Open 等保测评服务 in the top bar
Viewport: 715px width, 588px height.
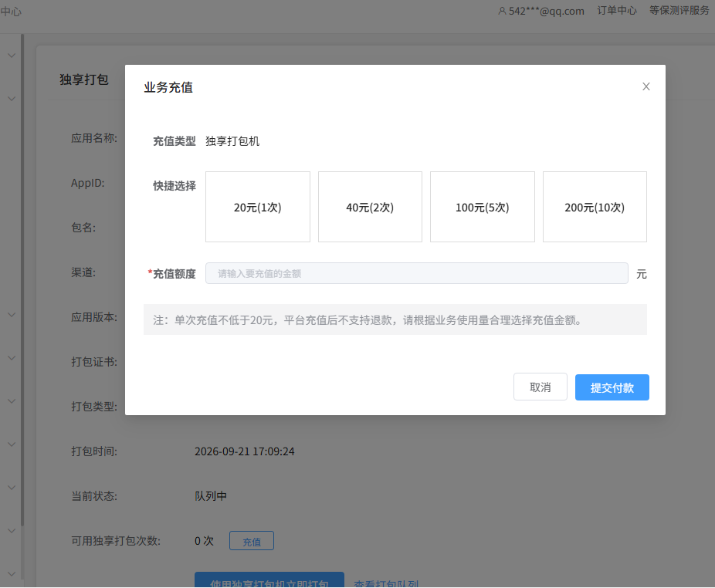coord(679,11)
